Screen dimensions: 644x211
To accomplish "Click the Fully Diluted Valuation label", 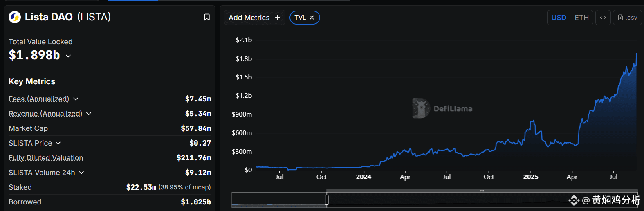I will [46, 158].
